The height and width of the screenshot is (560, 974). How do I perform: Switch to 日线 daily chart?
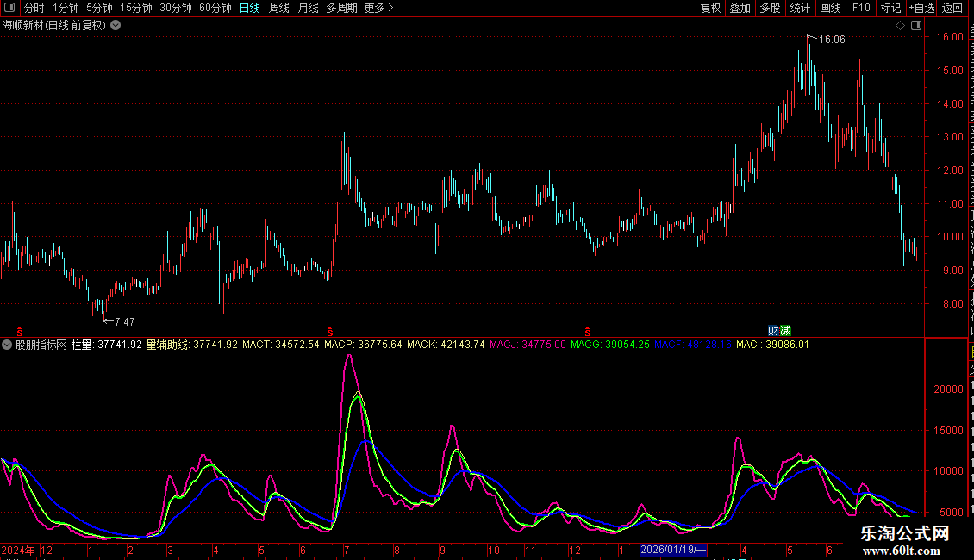point(250,8)
